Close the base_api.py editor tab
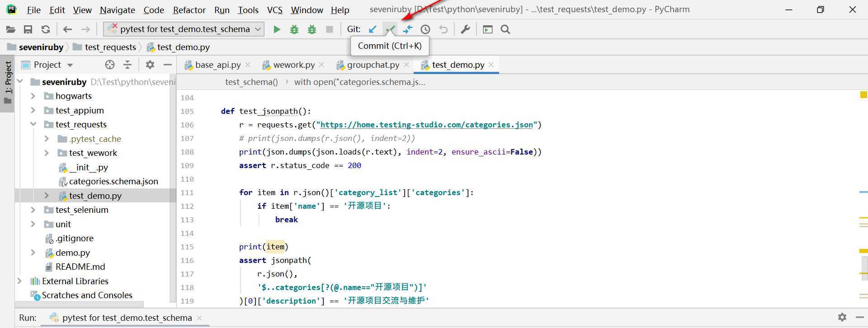This screenshot has width=868, height=328. (248, 65)
